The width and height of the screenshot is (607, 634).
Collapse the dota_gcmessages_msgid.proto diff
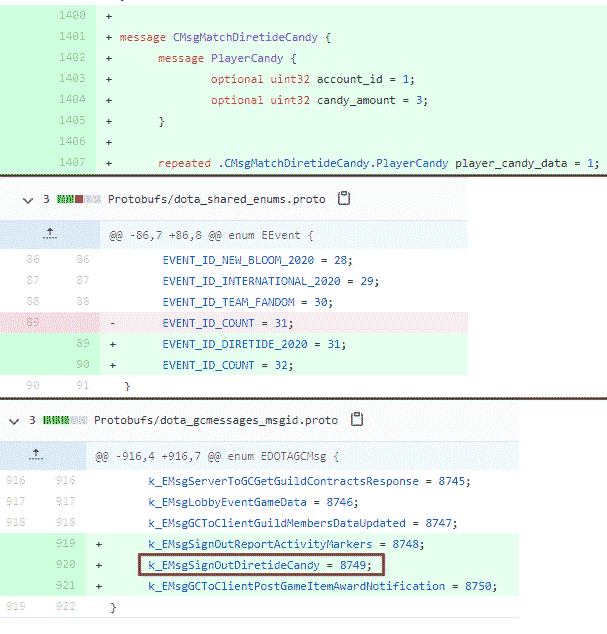coord(14,421)
